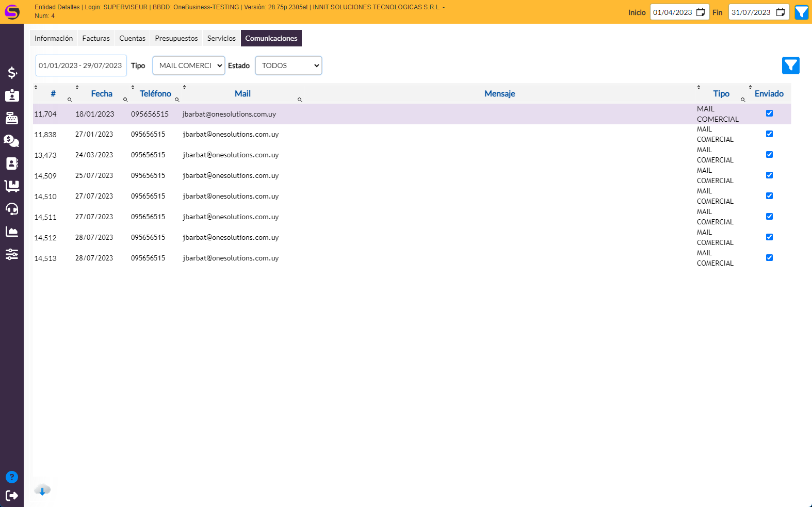
Task: Open the Inicio date picker calendar
Action: click(700, 12)
